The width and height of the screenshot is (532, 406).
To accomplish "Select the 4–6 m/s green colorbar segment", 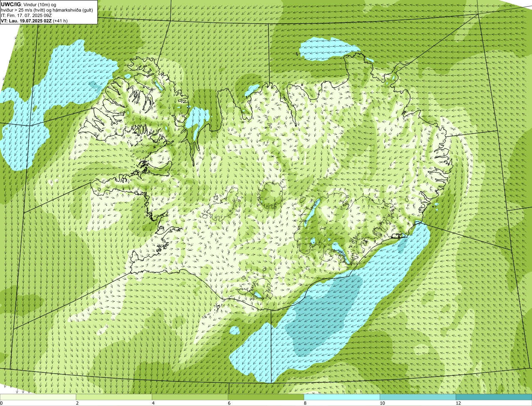I will 190,397.
